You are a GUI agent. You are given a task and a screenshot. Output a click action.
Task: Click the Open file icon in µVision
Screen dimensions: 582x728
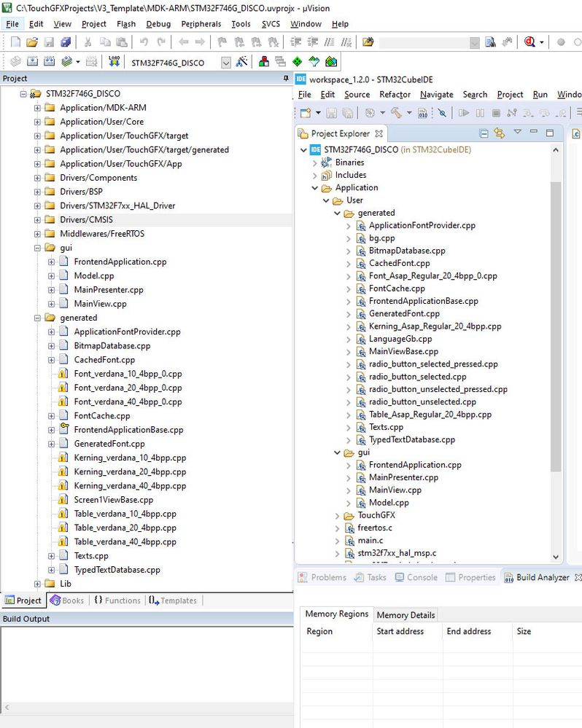32,42
